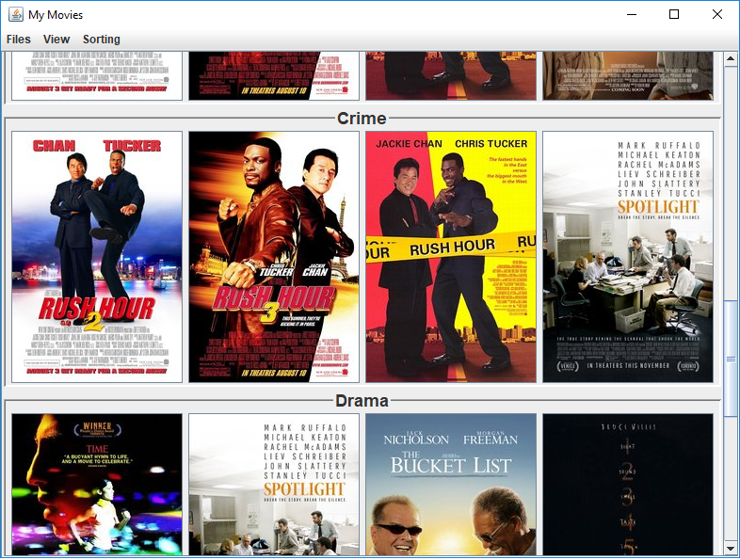Click the Java app icon in the title bar
740x560 pixels.
16,15
